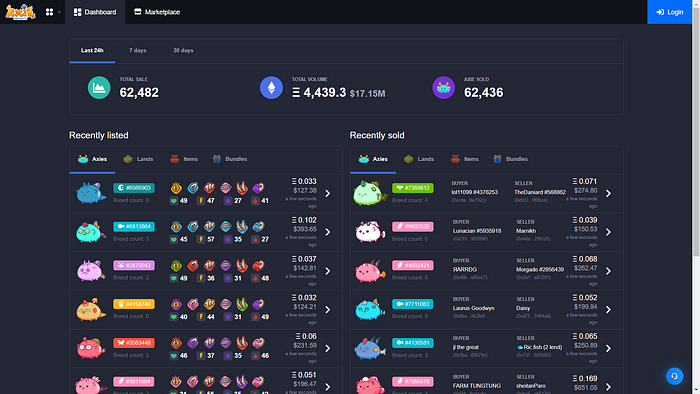Click the yellow ID badge in Ξ 0.032 listing

(x=134, y=304)
